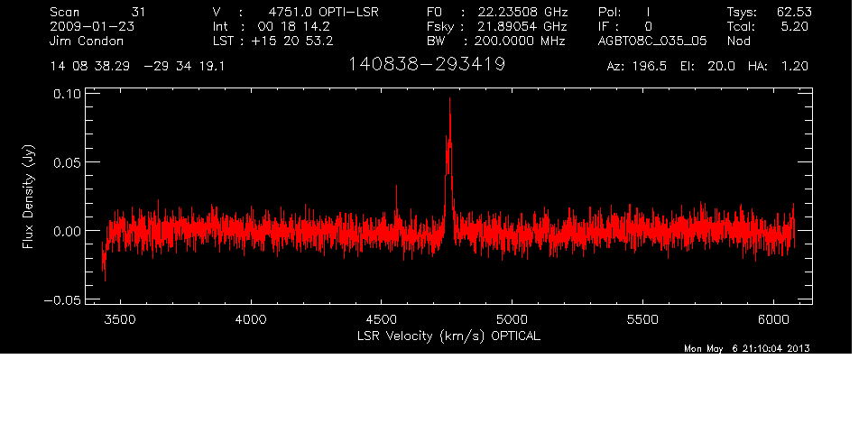Screen dimensions: 868x442
Task: Click x-axis tick label 5500
Action: pyautogui.click(x=642, y=319)
